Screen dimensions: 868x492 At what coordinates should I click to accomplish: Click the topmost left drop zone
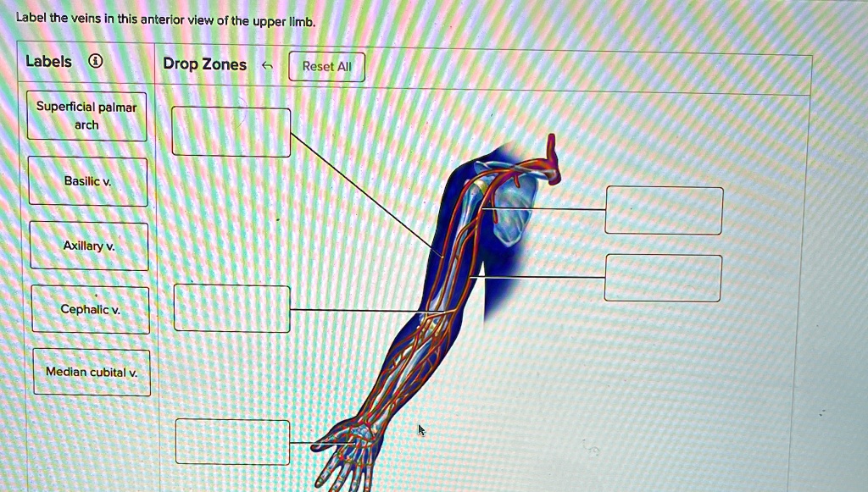coord(231,130)
